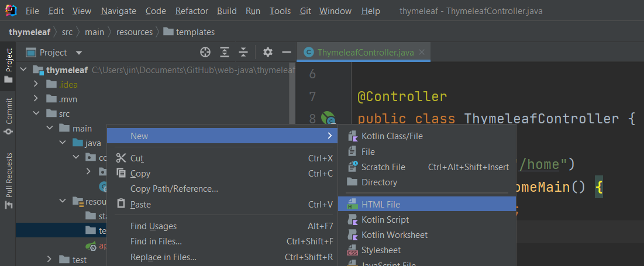Choose Find Usages in context menu
644x266 pixels.
(x=222, y=226)
